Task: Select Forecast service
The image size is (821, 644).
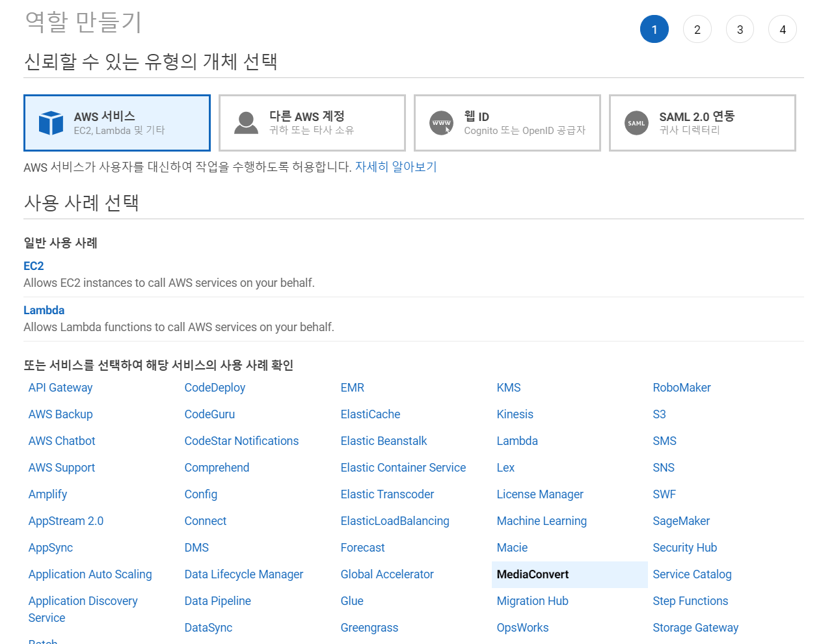Action: [362, 548]
